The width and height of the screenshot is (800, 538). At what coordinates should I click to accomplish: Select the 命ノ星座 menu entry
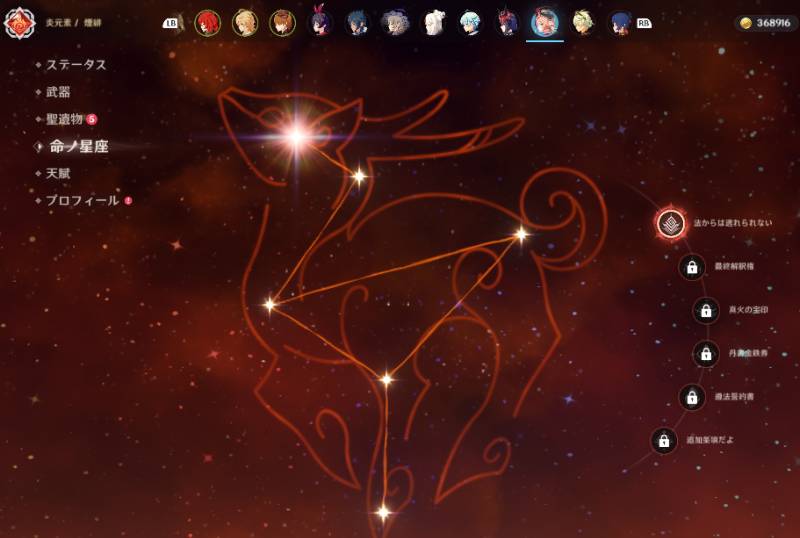tap(79, 146)
